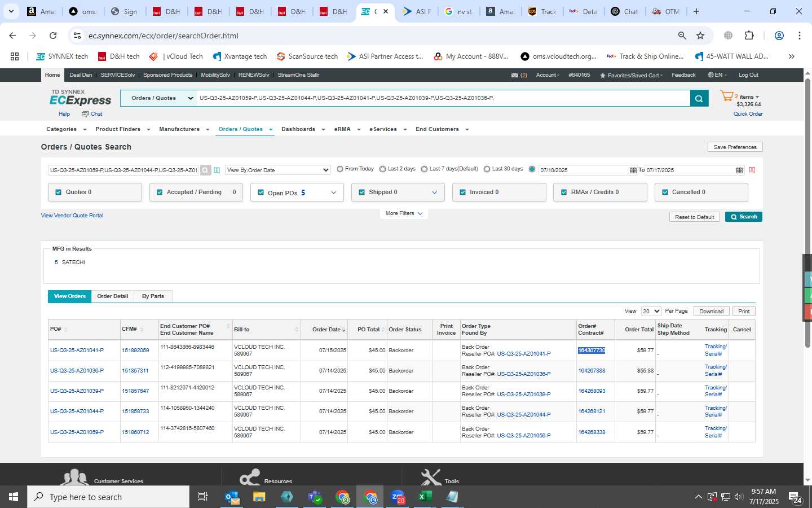Screen dimensions: 812x508
Task: Click the Chrome address bar URL
Action: coord(163,36)
